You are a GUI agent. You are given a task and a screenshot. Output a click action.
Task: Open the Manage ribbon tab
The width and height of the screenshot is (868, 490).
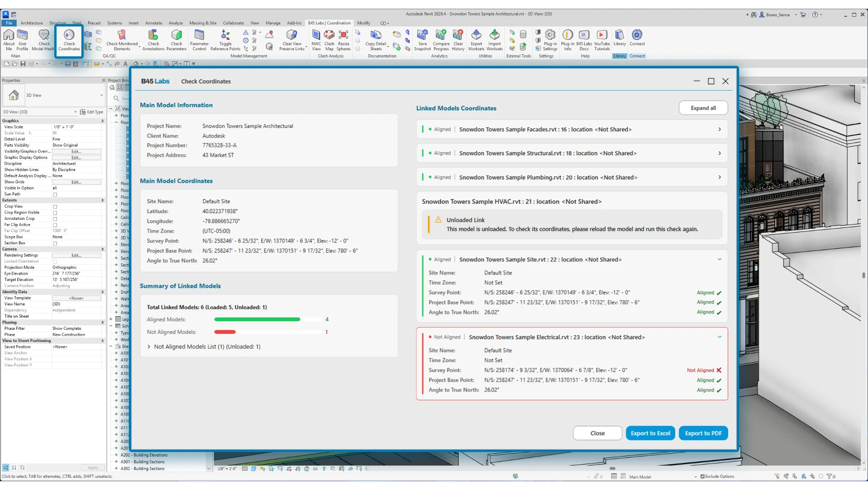pos(273,23)
